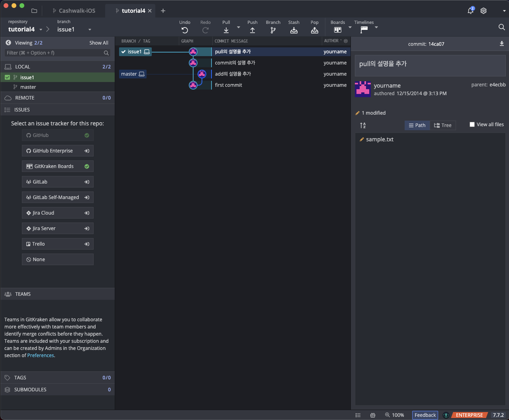Switch to the Cashwalk-iOS tab
The image size is (509, 420).
click(77, 11)
